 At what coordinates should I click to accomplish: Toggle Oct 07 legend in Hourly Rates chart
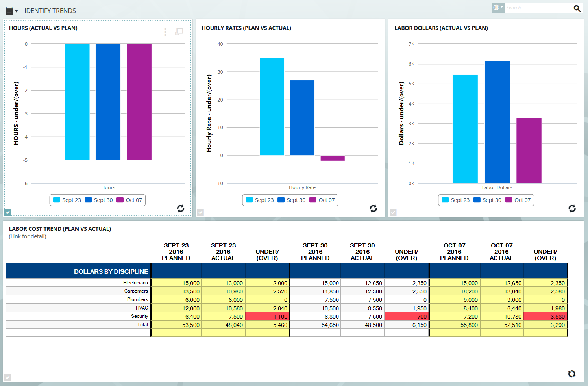(x=322, y=200)
